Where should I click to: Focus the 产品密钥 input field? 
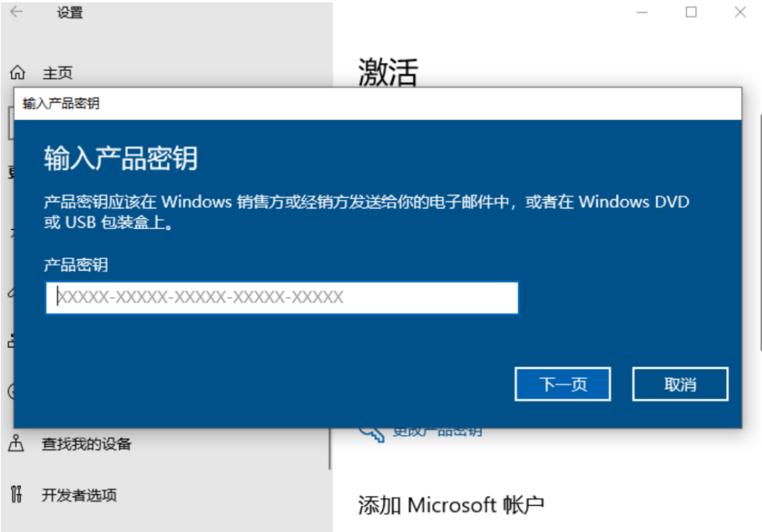click(282, 298)
